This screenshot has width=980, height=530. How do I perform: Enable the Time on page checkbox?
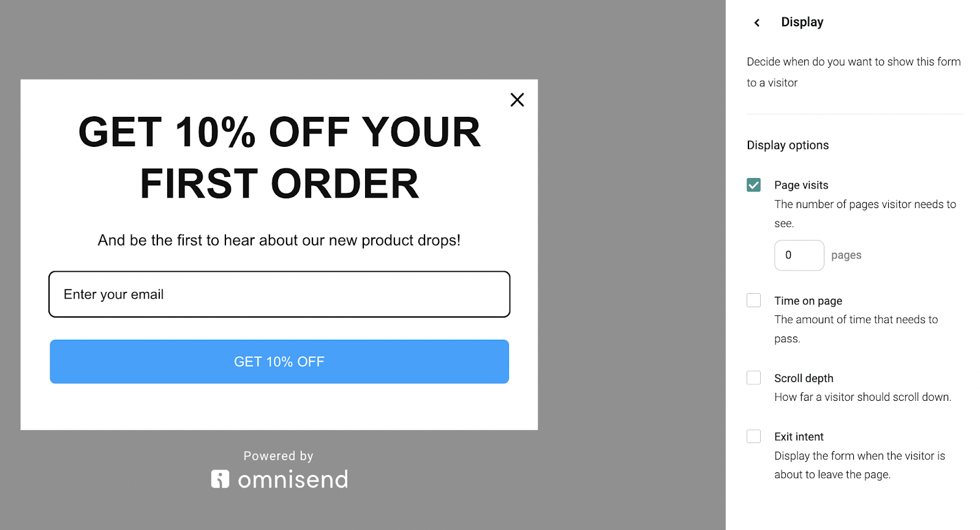click(x=753, y=300)
